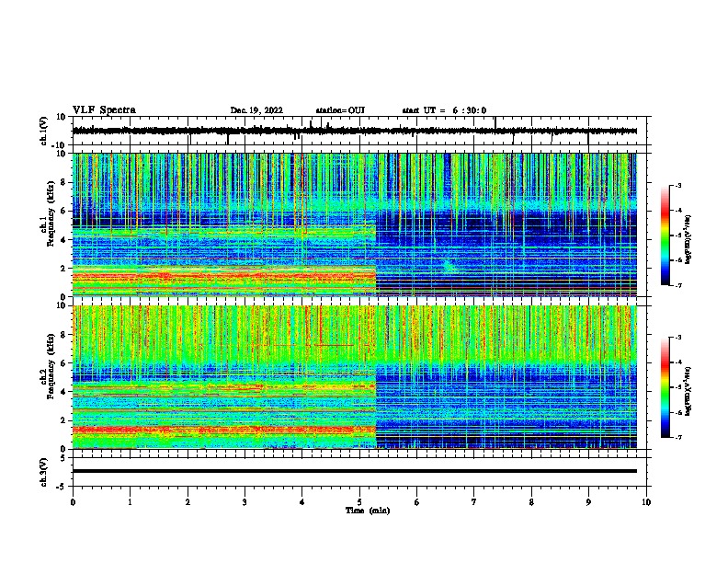Click the ch.3(V) flat trace panel

pos(359,472)
